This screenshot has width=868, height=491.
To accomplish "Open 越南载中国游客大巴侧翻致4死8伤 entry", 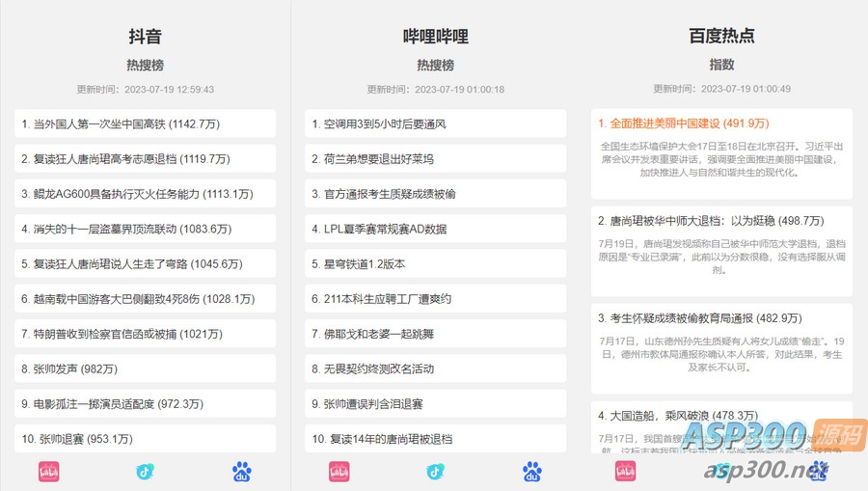I will (145, 298).
